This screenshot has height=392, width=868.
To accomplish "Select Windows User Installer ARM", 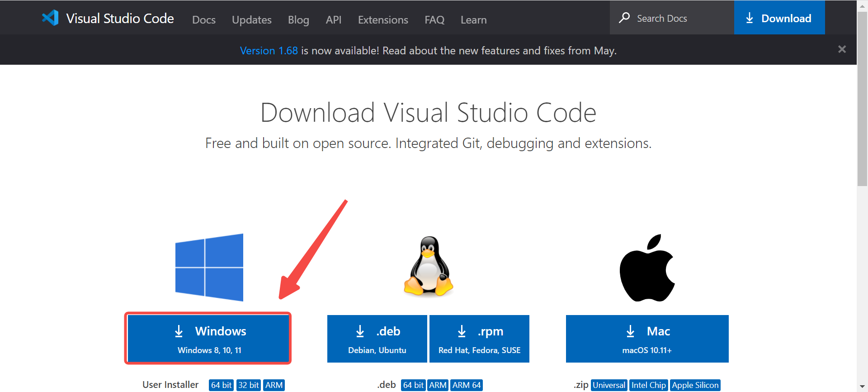I will 274,385.
